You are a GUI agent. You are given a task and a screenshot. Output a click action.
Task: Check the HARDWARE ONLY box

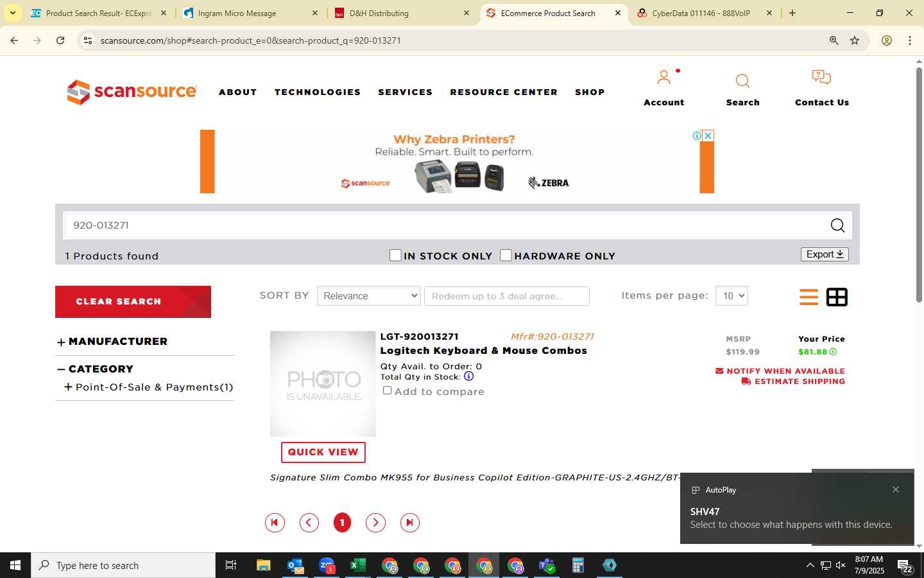coord(506,256)
